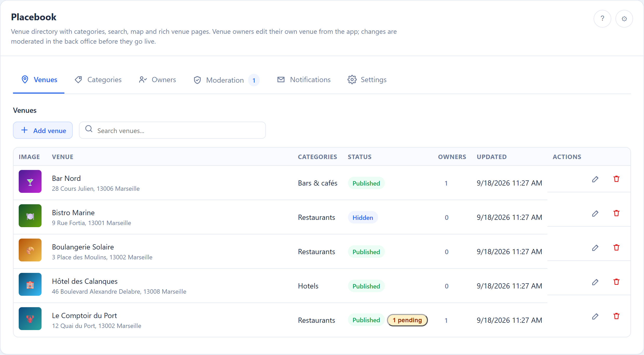644x355 pixels.
Task: Select Boulangerie Solaire venue name
Action: pyautogui.click(x=83, y=247)
